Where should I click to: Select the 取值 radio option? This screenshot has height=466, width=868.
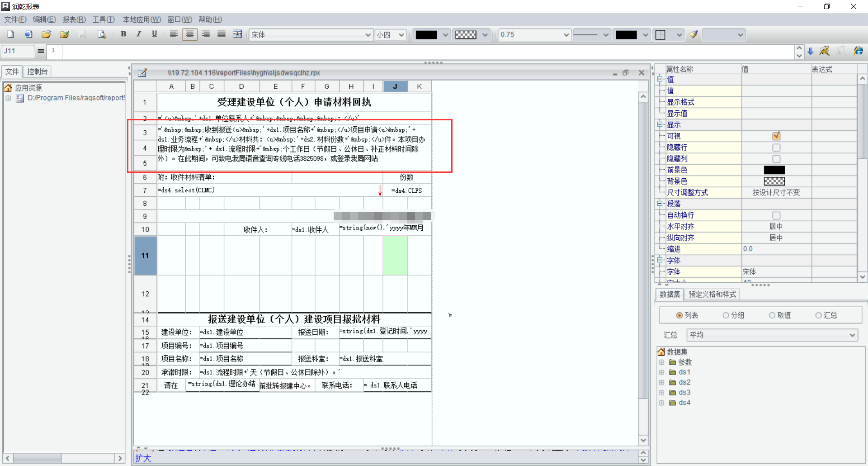[772, 315]
